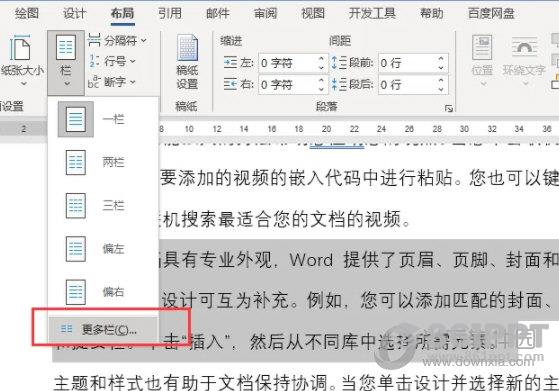Open the 开发工具 tab
This screenshot has height=391, width=559.
click(372, 14)
